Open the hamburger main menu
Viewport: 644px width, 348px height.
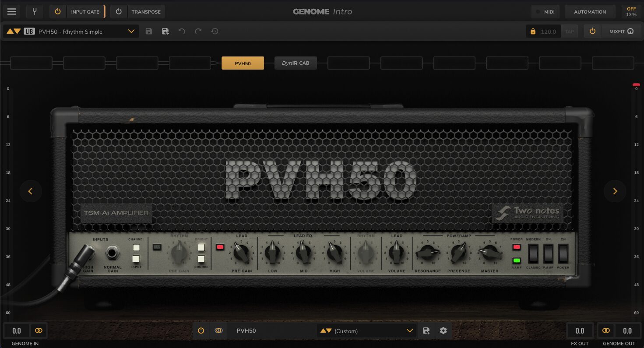[x=11, y=12]
